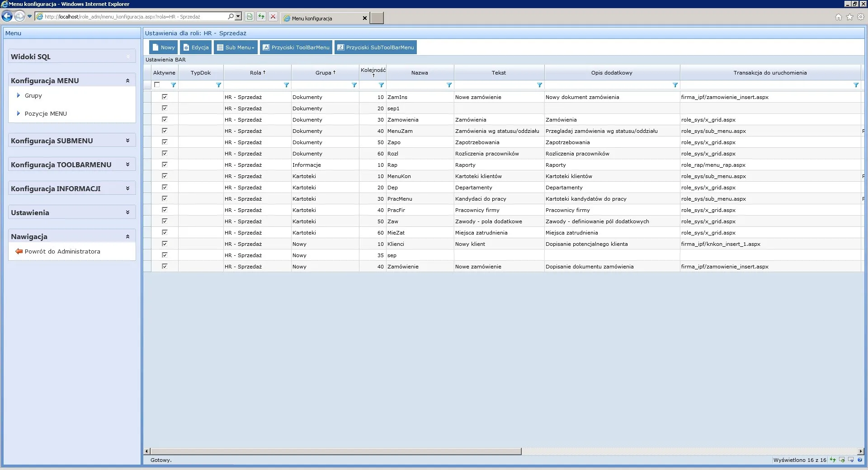
Task: Expand the Widoki SQL panel
Action: coord(128,56)
